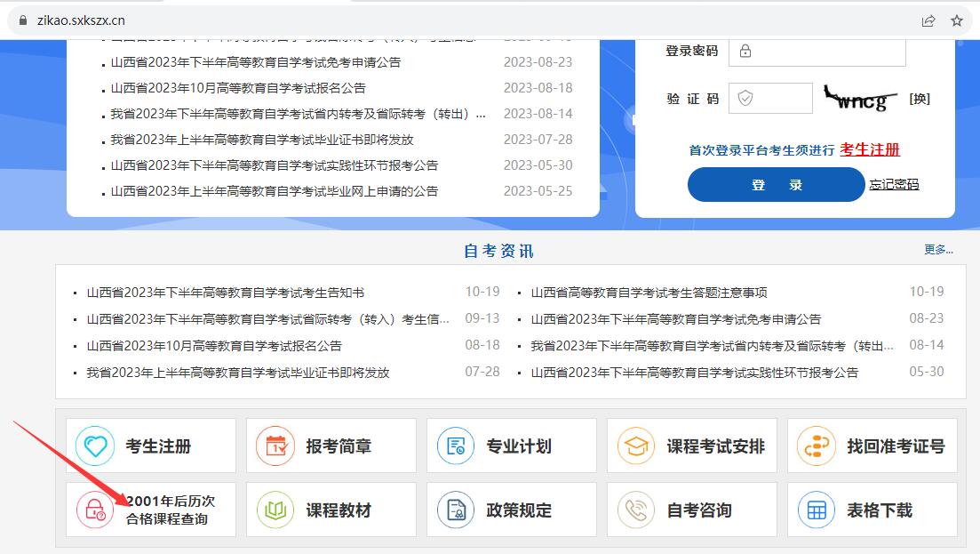Click the 2001年后历次合格课程查询 lock icon
Viewport: 980px width, 554px height.
(95, 510)
